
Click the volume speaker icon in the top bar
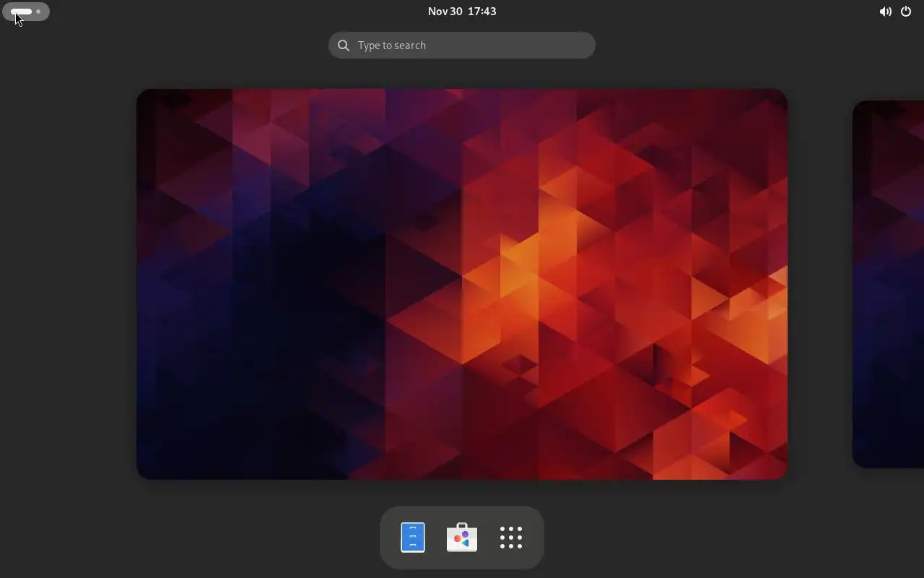[885, 12]
